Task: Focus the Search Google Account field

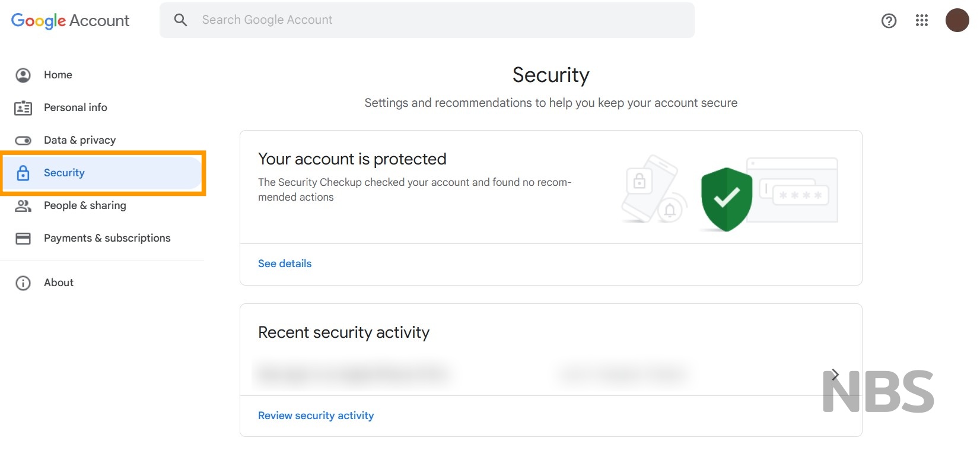Action: [427, 20]
